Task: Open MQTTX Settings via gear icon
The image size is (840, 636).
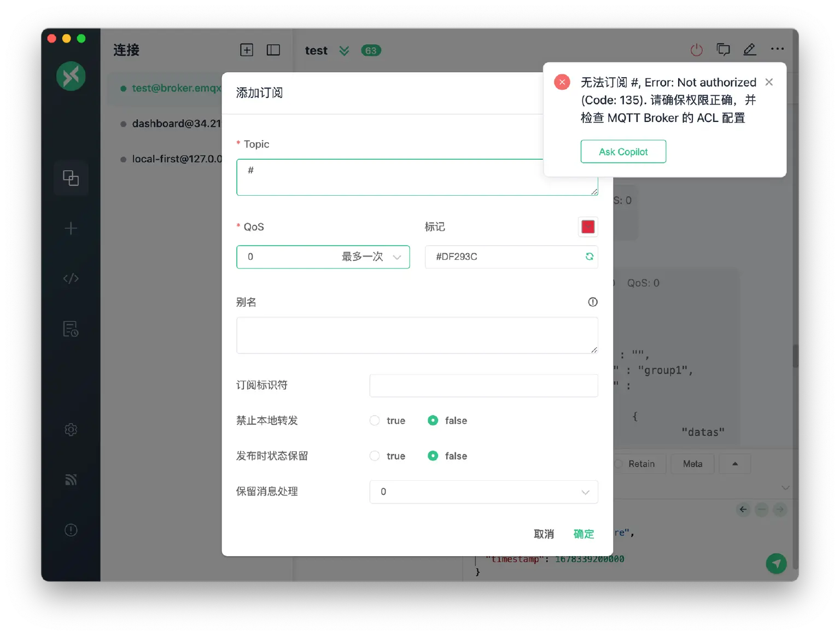Action: click(x=71, y=429)
